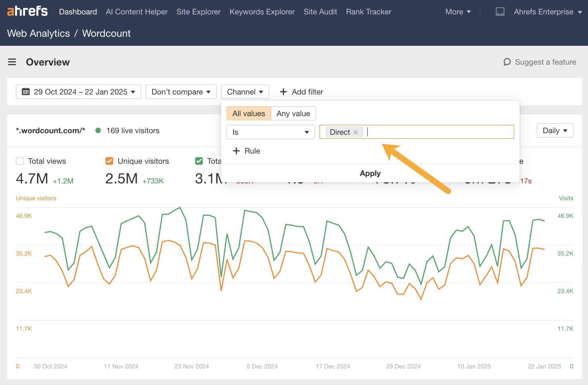The image size is (588, 385).
Task: Open Keywords Explorer from the top menu
Action: [x=262, y=11]
